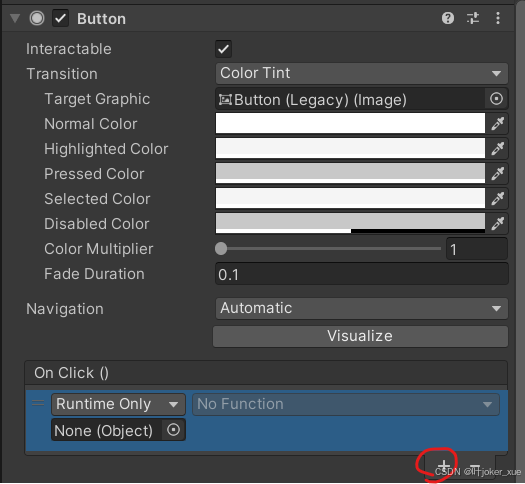The height and width of the screenshot is (484, 525).
Task: Pick Normal Color with eyedropper
Action: pyautogui.click(x=498, y=124)
